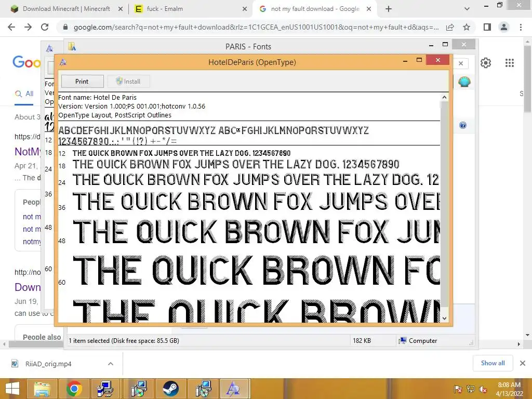
Task: Click the teal shell icon behind font viewer
Action: 464,82
